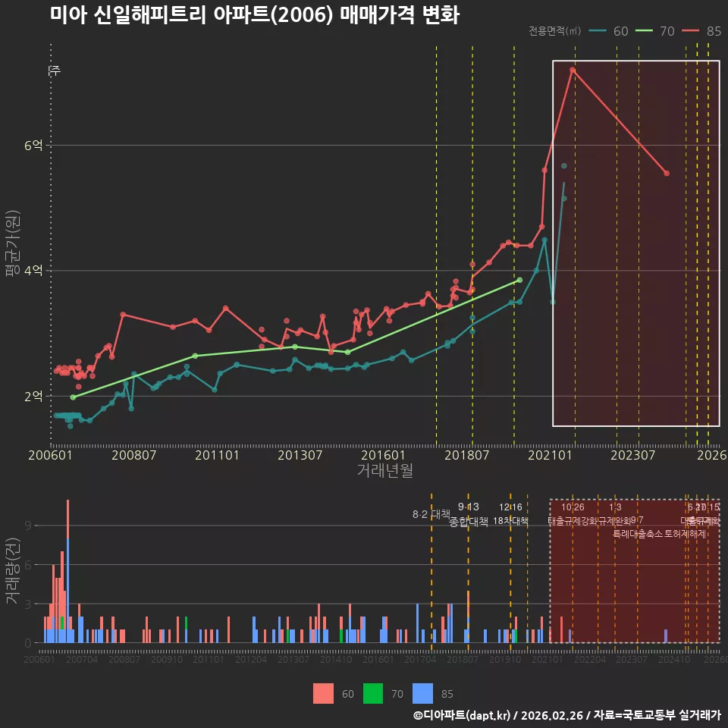Click the 거래량(건) axis title
Image resolution: width=728 pixels, height=728 pixels.
(x=13, y=571)
